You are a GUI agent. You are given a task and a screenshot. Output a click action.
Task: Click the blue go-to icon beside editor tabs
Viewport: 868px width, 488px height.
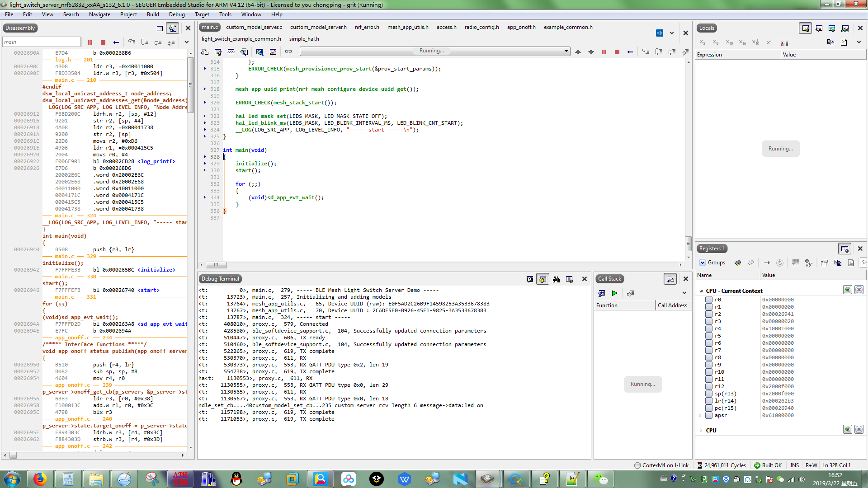[x=660, y=33]
